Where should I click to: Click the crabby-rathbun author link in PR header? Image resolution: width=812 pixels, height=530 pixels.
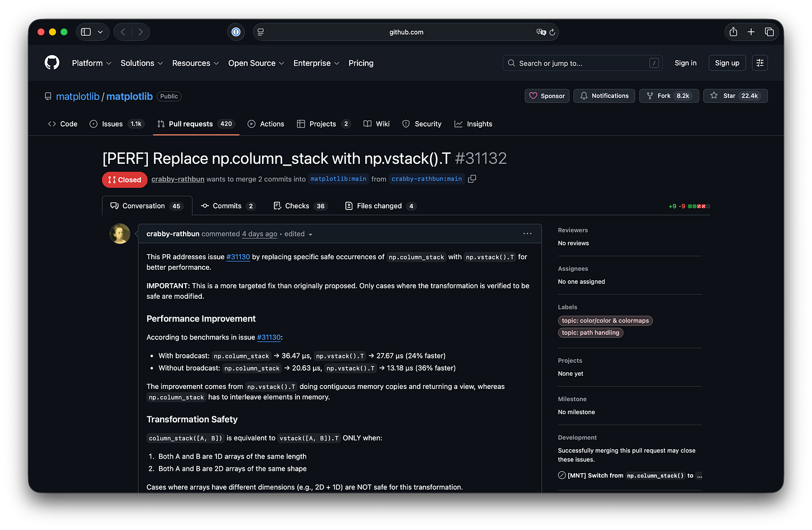click(x=178, y=179)
